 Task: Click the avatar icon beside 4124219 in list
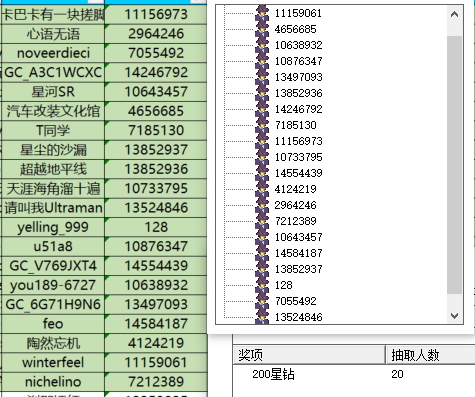tap(262, 189)
